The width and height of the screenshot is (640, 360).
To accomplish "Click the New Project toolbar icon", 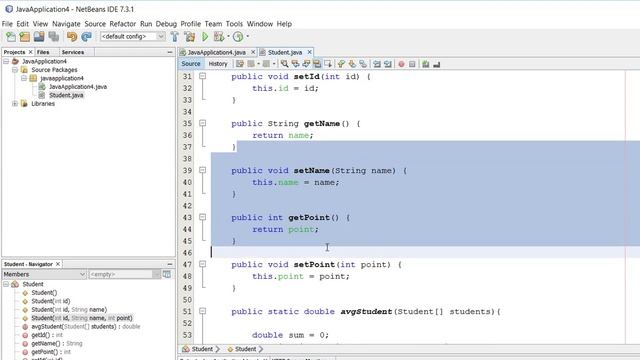I will pyautogui.click(x=24, y=37).
